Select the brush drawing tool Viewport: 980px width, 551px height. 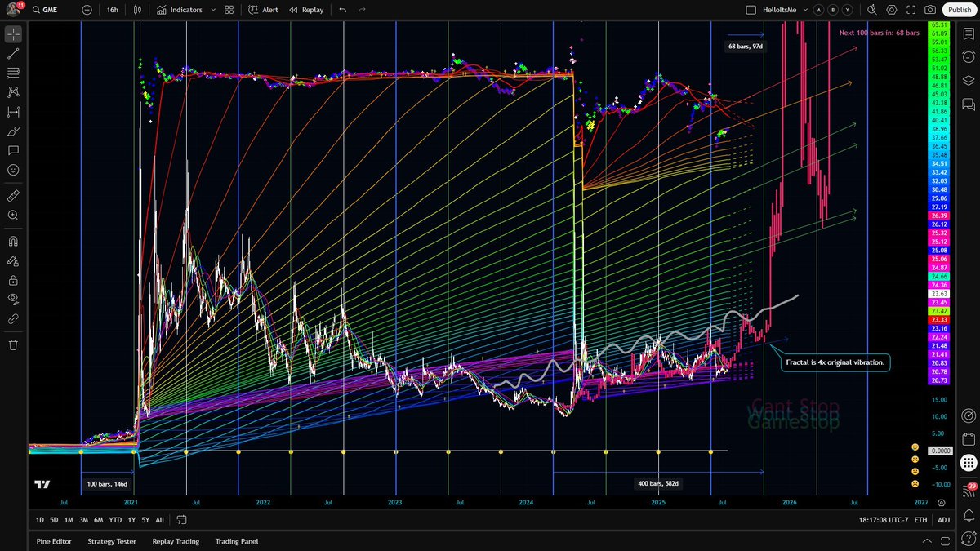point(13,131)
